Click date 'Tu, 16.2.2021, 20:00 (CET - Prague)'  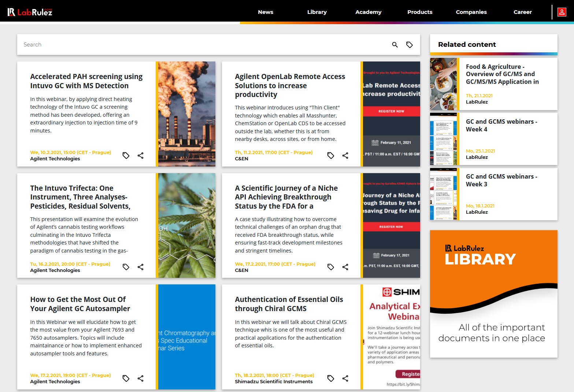coord(70,264)
